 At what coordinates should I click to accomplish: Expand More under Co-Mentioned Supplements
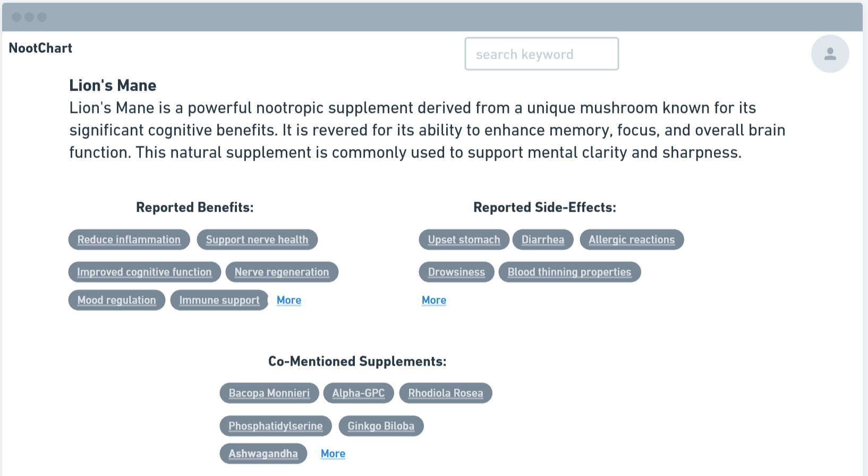click(x=333, y=453)
